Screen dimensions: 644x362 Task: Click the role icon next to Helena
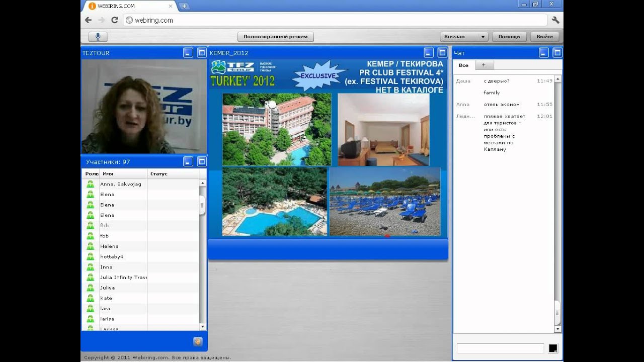[91, 246]
